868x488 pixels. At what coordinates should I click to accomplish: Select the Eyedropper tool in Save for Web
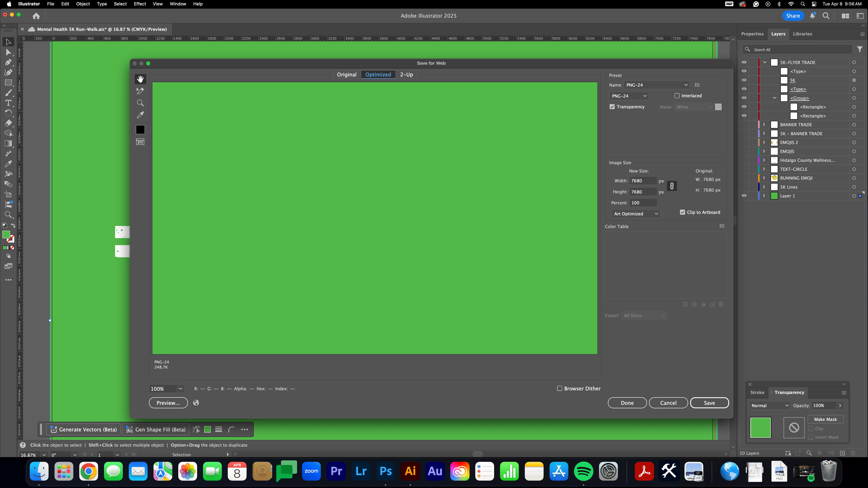point(140,115)
